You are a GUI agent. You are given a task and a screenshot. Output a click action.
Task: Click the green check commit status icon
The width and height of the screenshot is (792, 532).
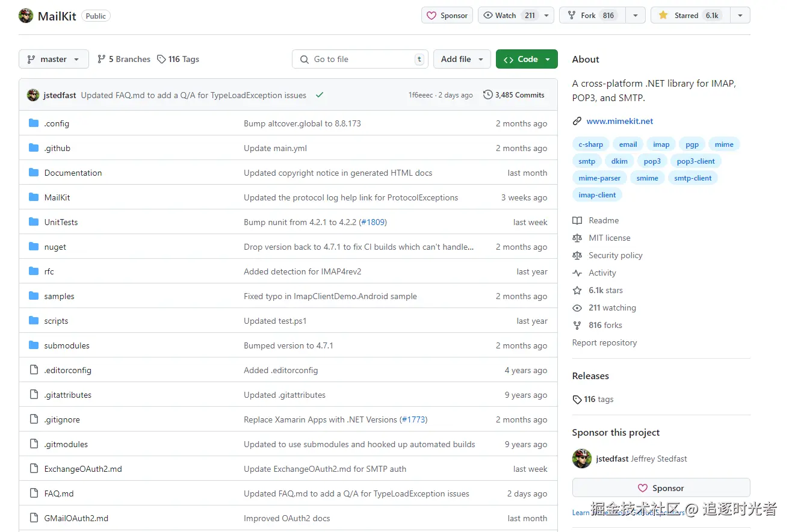(x=320, y=95)
